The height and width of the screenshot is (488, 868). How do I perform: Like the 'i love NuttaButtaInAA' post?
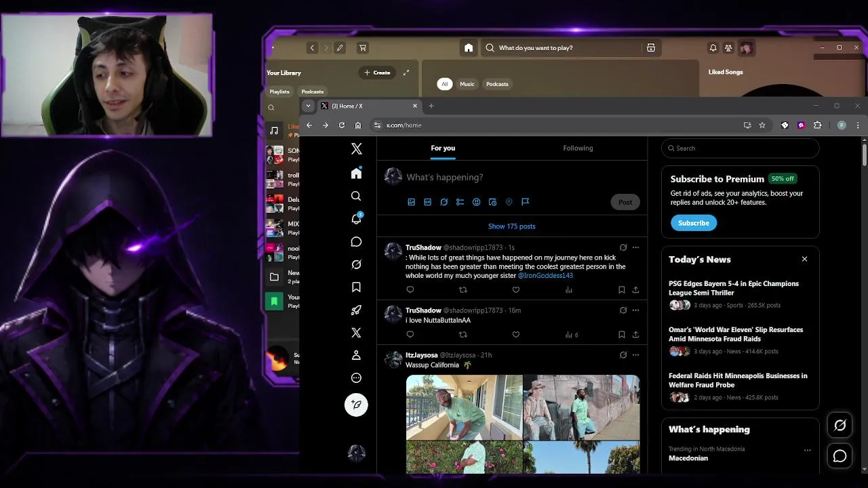(516, 335)
